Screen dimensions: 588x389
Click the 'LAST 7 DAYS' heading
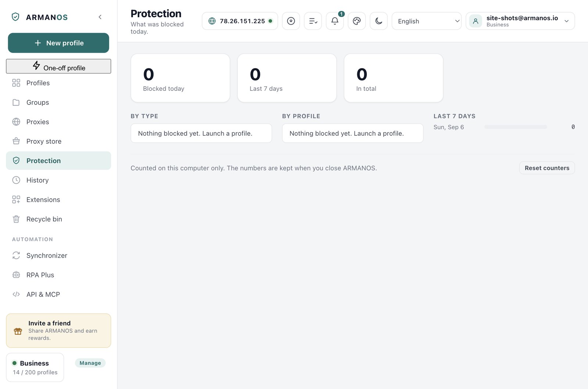[455, 116]
